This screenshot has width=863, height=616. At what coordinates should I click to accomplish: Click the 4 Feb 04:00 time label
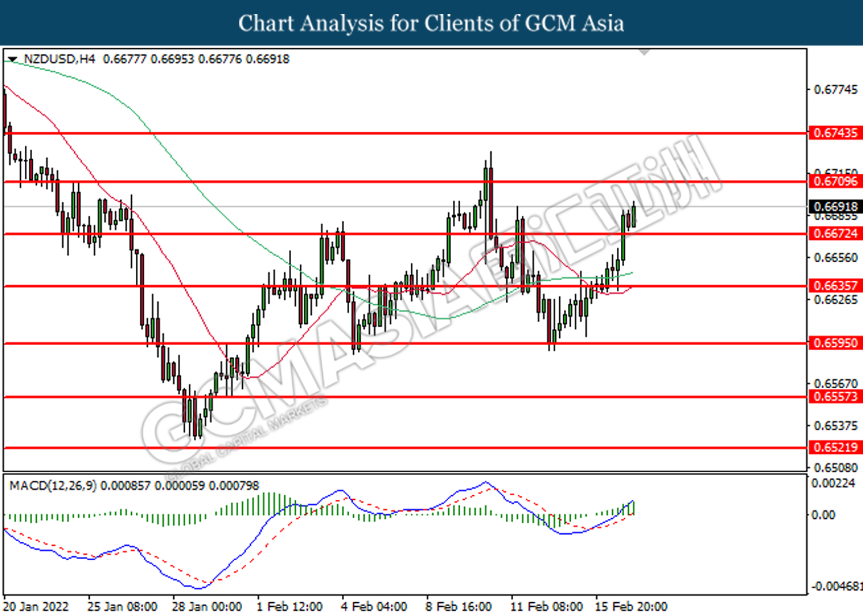pyautogui.click(x=374, y=607)
